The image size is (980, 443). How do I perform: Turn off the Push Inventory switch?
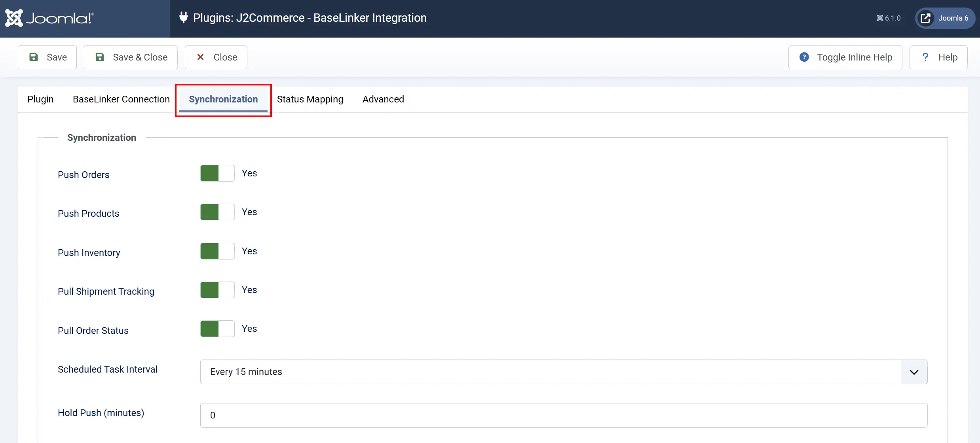click(x=217, y=251)
